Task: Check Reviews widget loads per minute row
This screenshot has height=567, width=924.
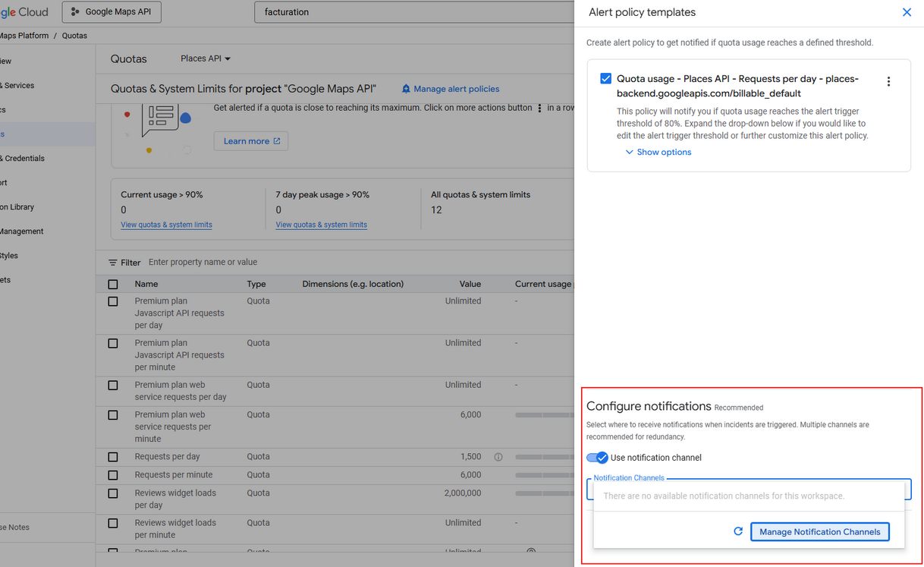Action: pyautogui.click(x=113, y=523)
